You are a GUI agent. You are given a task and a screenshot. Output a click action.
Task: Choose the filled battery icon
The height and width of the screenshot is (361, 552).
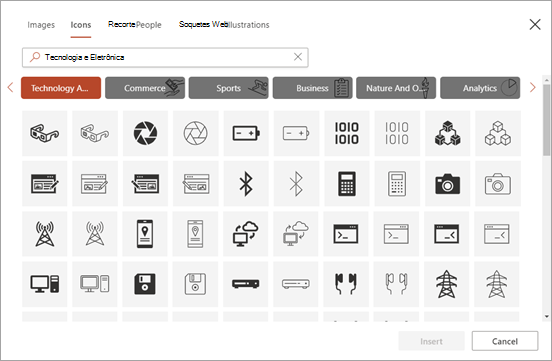(246, 133)
